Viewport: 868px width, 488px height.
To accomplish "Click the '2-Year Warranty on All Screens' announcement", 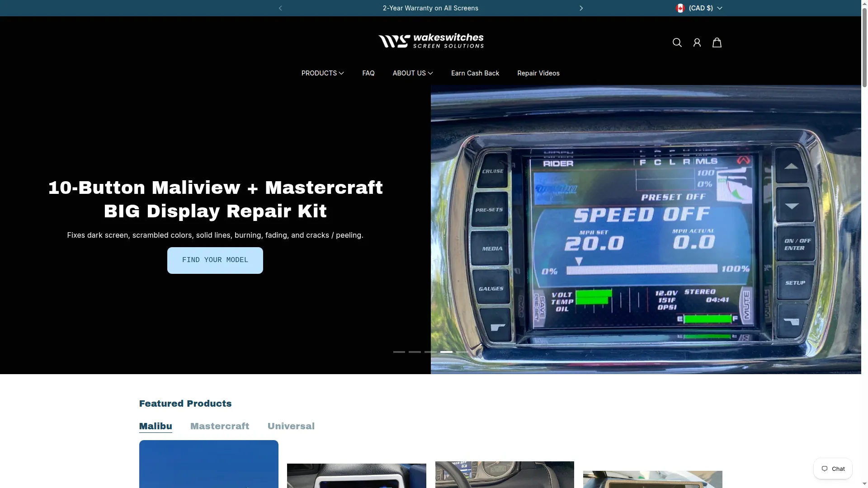I will pyautogui.click(x=430, y=8).
